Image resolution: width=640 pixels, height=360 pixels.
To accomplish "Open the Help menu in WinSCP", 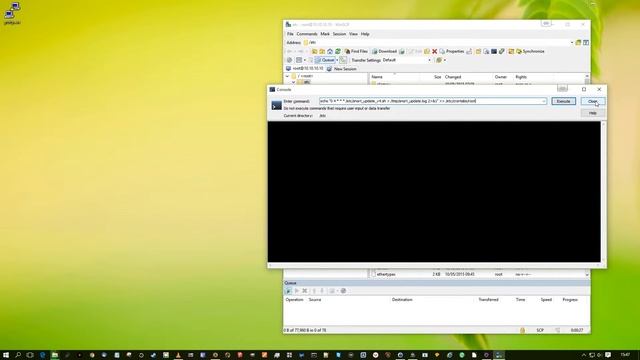I will pyautogui.click(x=365, y=34).
